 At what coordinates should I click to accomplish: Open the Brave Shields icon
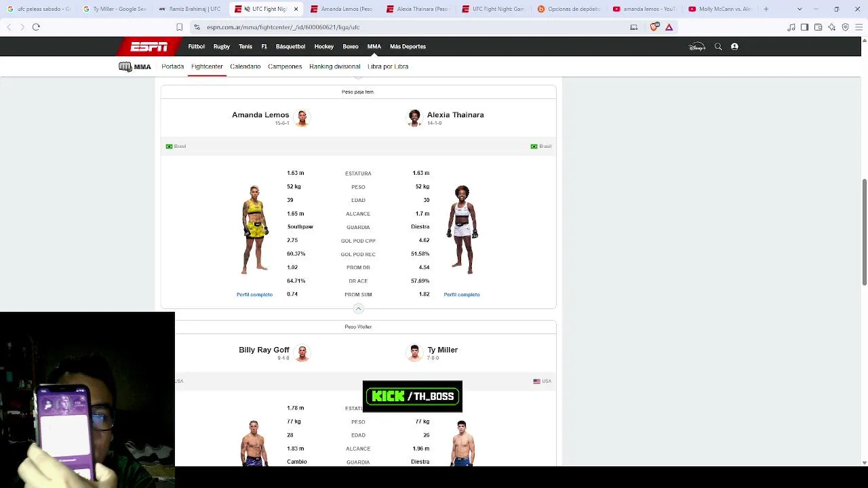pos(654,27)
